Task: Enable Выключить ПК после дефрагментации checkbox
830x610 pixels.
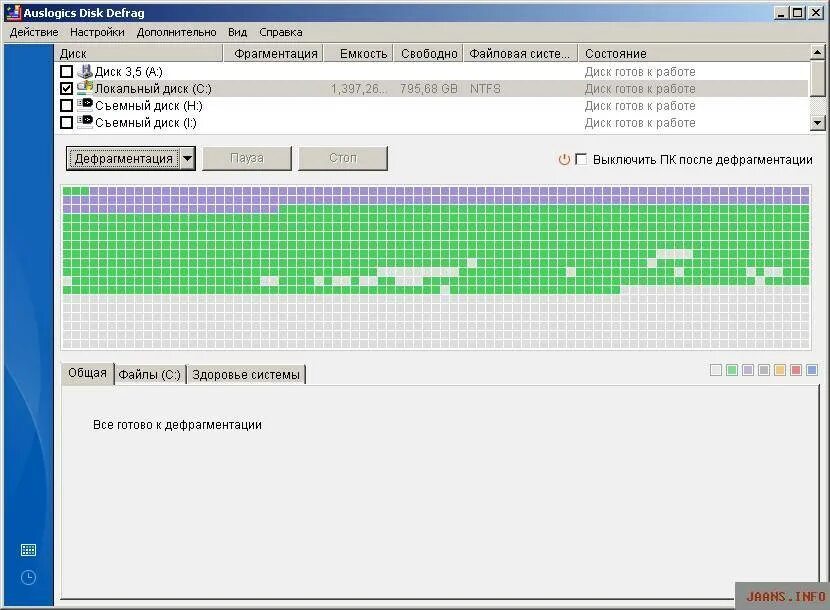Action: coord(581,159)
